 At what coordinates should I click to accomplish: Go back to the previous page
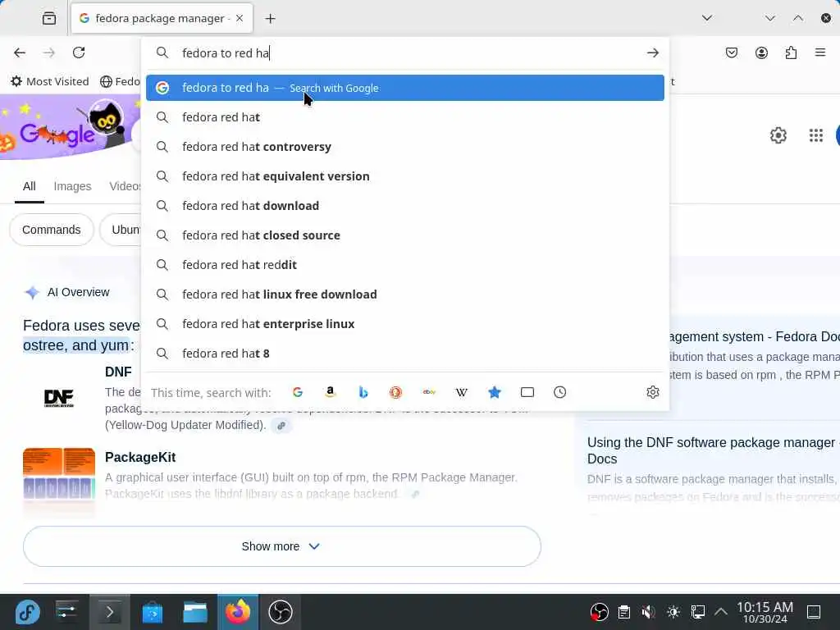point(20,52)
